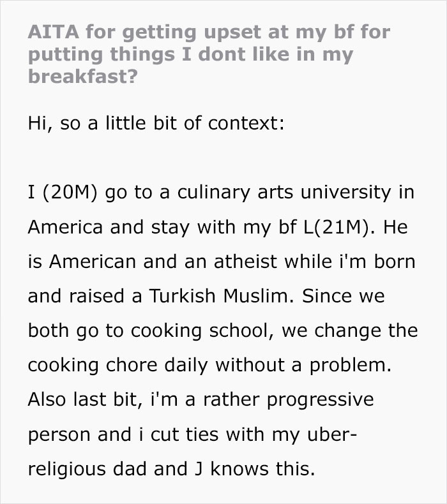This screenshot has width=447, height=504.
Task: Select the word 'religious' in the last line
Action: [x=66, y=470]
